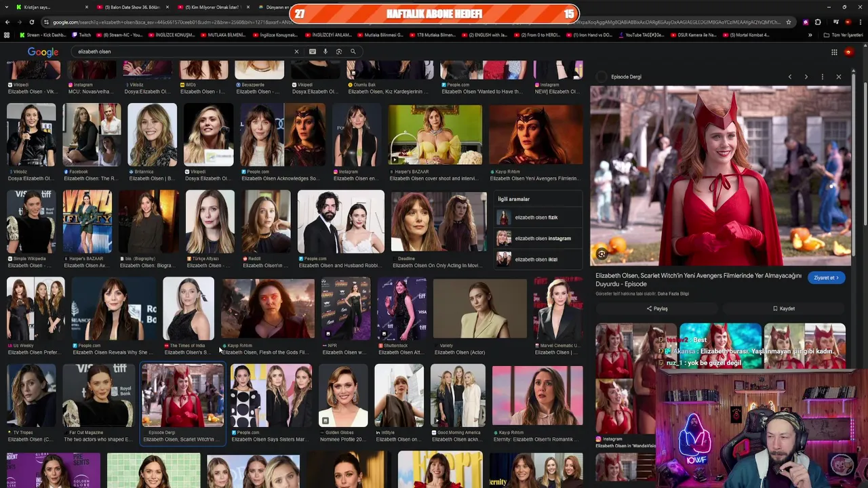Screen dimensions: 868x488
Task: Open the large Scarlet Witch preview image
Action: (720, 176)
